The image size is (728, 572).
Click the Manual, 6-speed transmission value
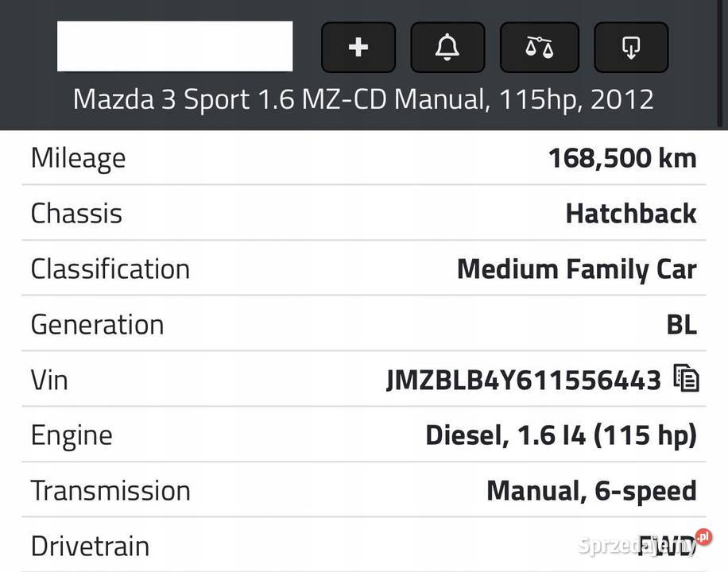coord(591,491)
